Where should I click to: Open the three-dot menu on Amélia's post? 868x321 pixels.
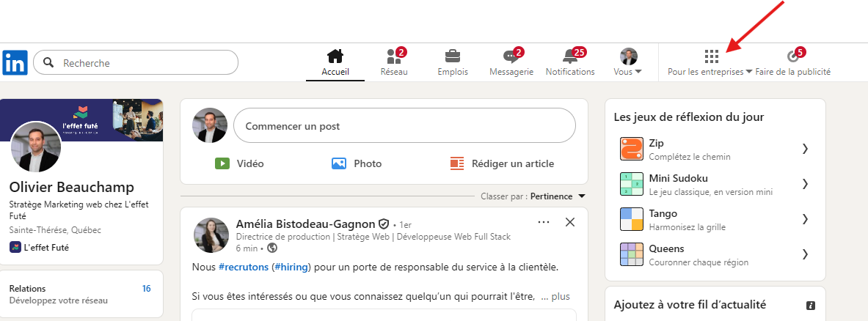(544, 222)
